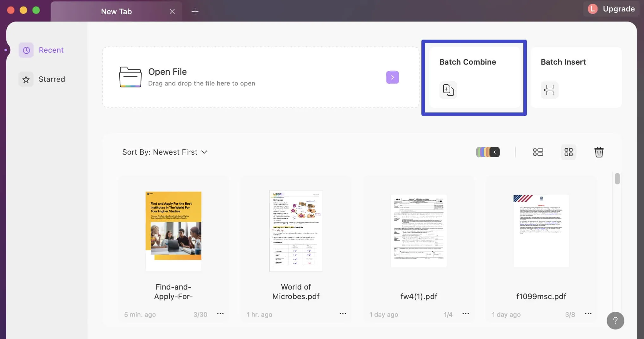Select the New Tab tab

(x=116, y=11)
